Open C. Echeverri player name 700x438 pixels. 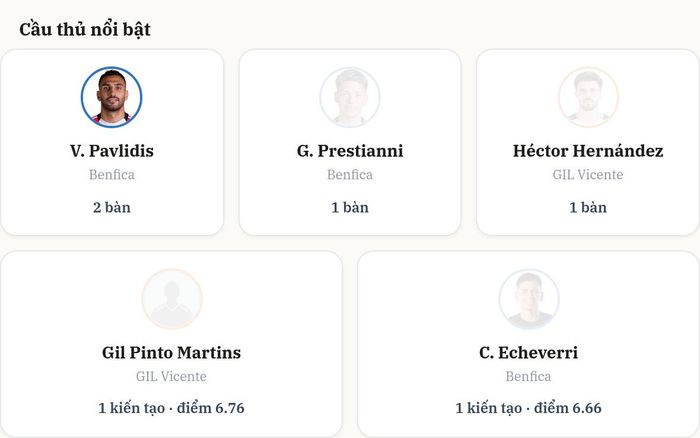click(x=529, y=353)
